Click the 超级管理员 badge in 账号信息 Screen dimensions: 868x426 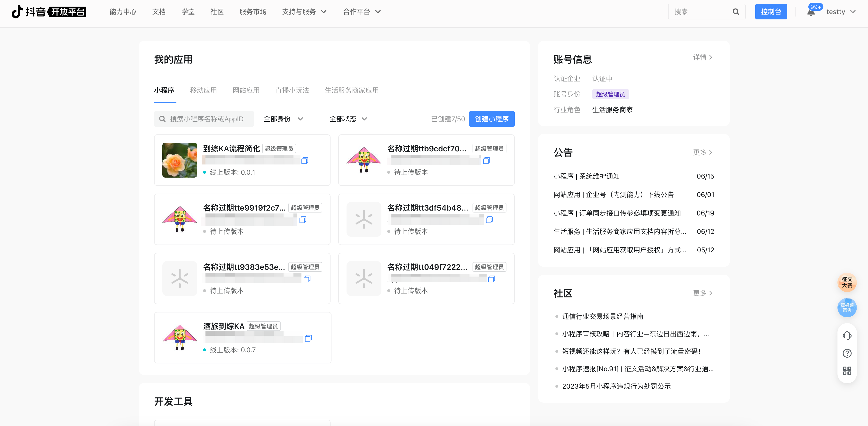pyautogui.click(x=610, y=94)
